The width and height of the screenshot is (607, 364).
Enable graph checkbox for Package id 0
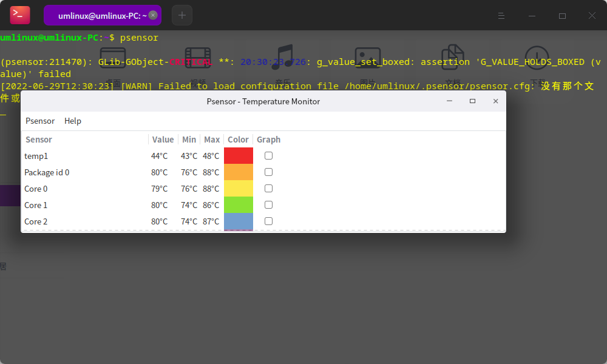click(269, 172)
